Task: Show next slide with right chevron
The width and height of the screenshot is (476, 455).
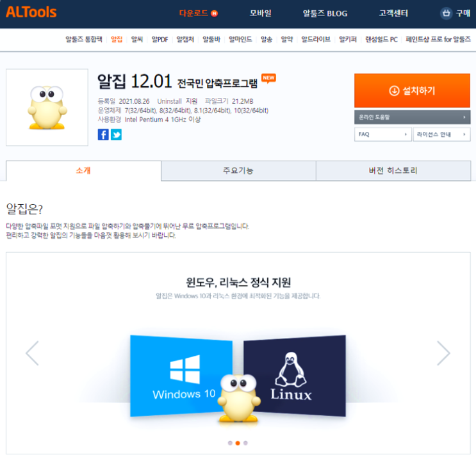Action: [x=443, y=353]
